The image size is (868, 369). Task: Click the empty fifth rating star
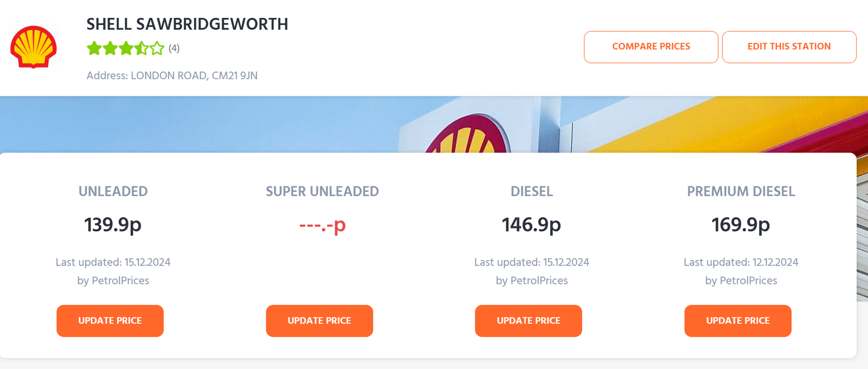pos(157,48)
